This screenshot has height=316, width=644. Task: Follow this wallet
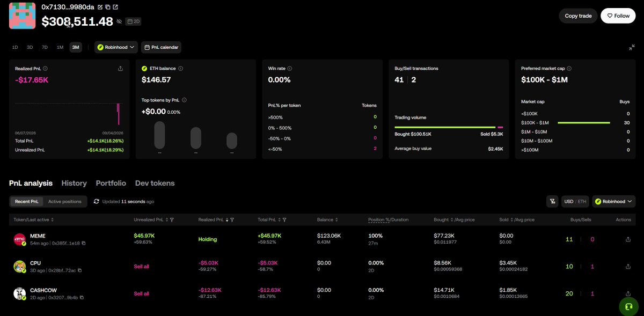[x=618, y=16]
